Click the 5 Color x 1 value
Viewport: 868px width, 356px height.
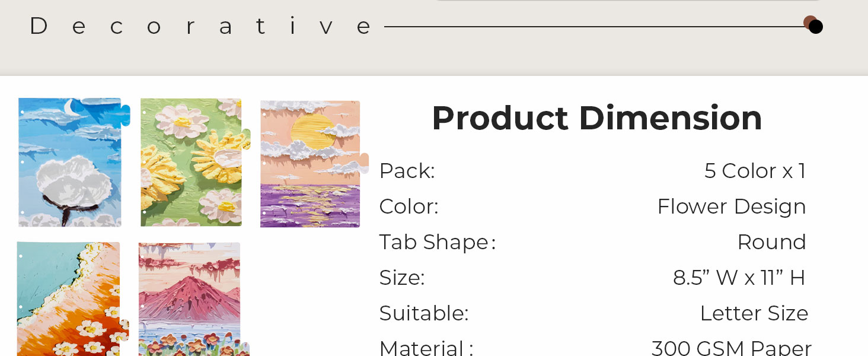click(x=755, y=171)
